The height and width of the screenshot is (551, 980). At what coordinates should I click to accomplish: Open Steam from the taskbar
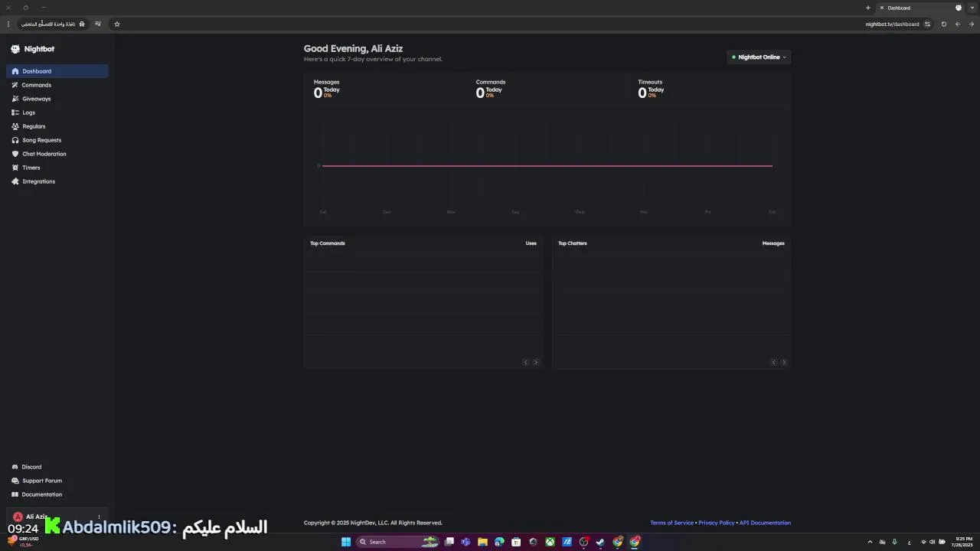pyautogui.click(x=600, y=542)
